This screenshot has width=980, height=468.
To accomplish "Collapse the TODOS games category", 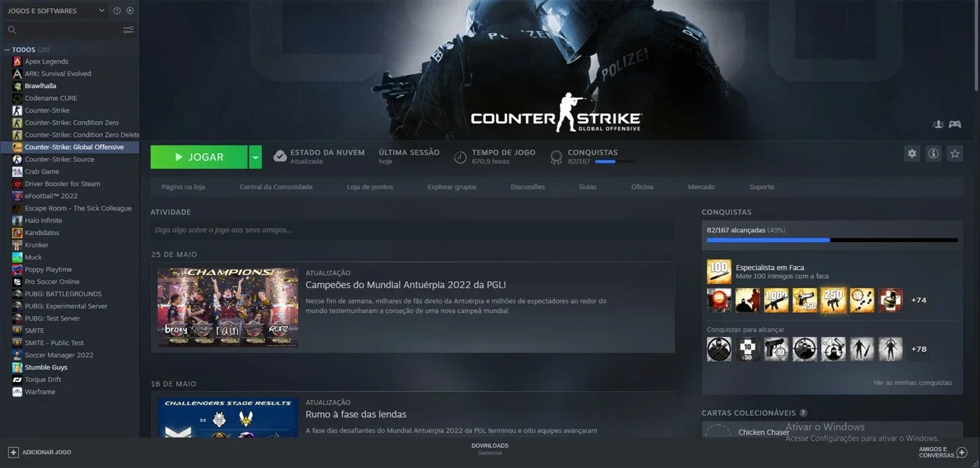I will click(7, 50).
